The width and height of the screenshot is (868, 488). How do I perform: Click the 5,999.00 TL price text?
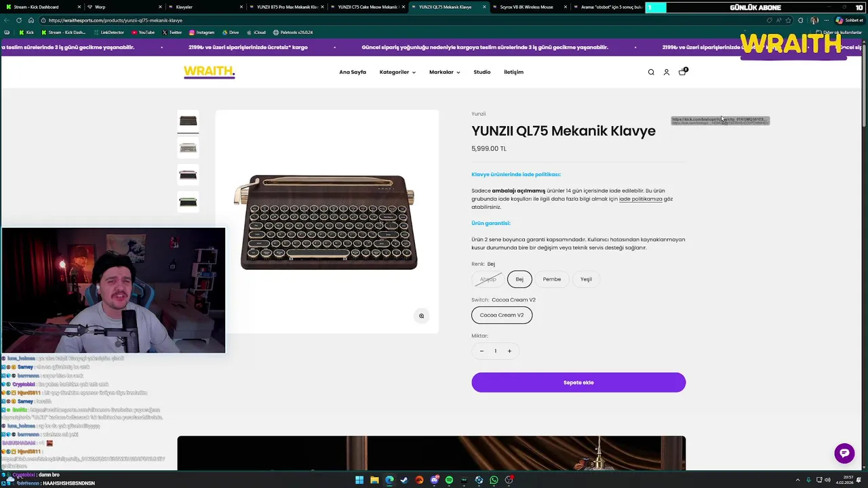click(x=489, y=148)
